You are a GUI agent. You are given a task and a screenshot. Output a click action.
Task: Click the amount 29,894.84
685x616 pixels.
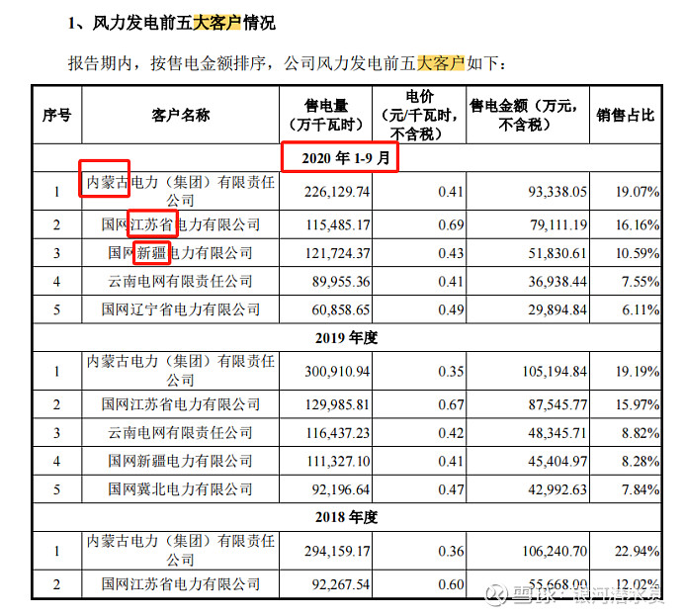click(557, 310)
